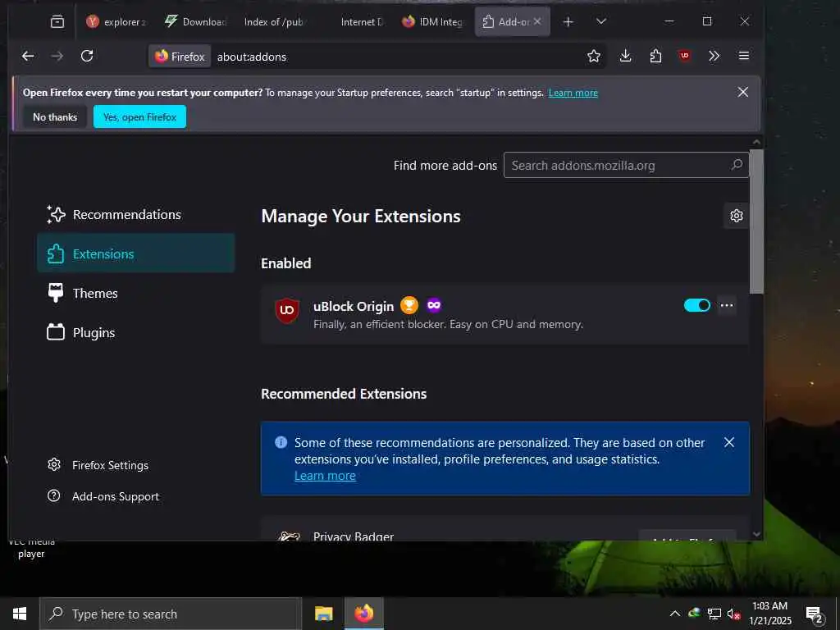Click the No thanks button

(x=55, y=116)
